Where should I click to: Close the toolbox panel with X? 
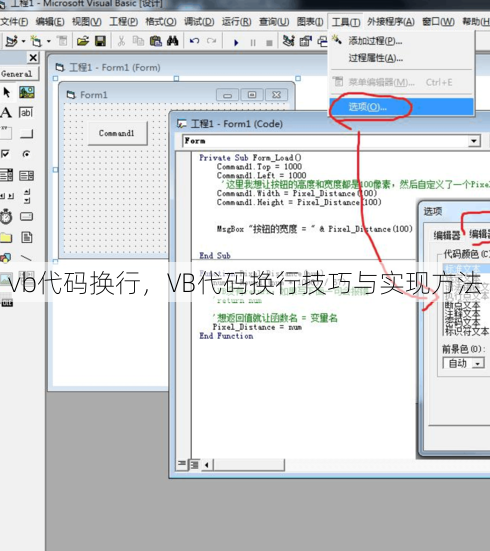pyautogui.click(x=33, y=57)
